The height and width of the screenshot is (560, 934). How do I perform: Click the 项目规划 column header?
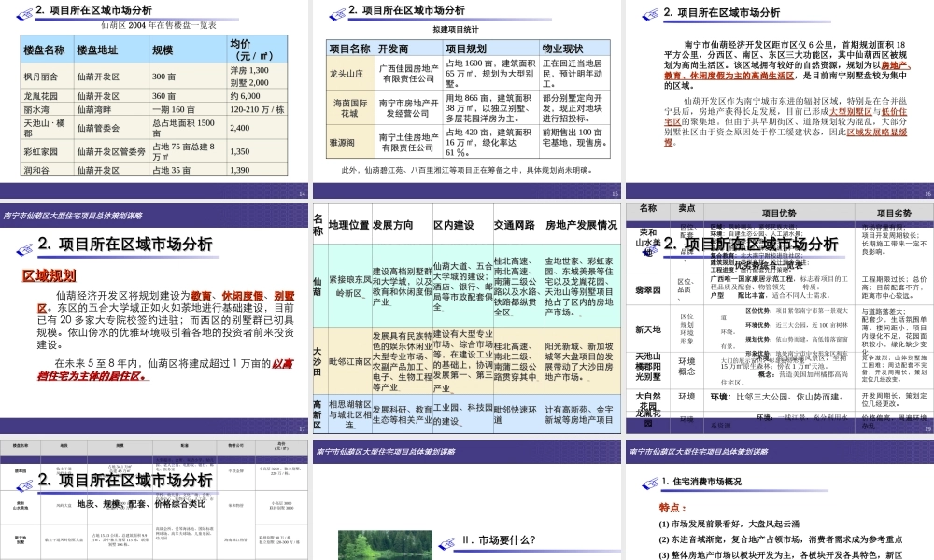point(491,49)
